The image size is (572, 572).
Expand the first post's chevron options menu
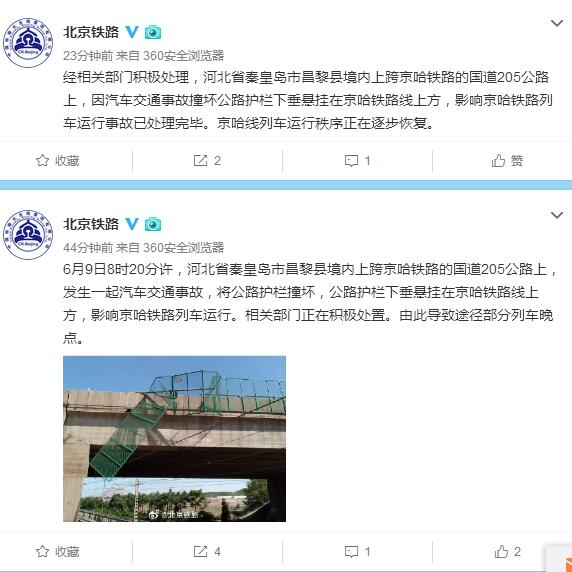pos(557,23)
